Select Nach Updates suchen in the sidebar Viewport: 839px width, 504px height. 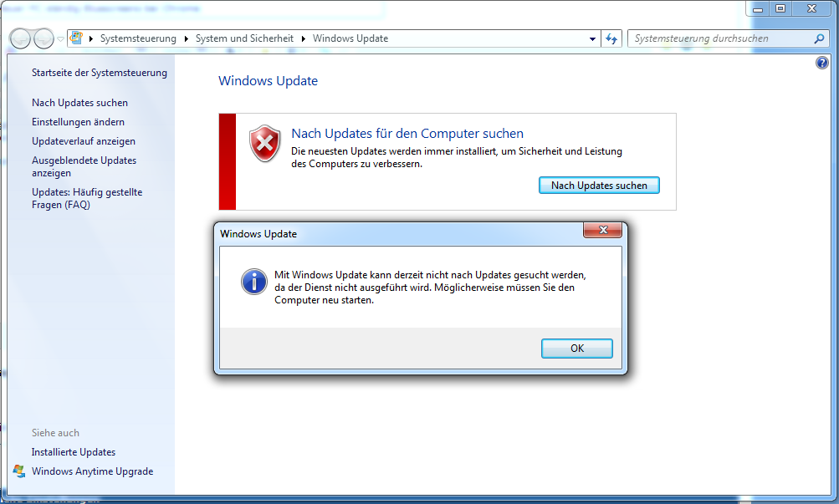click(x=79, y=103)
